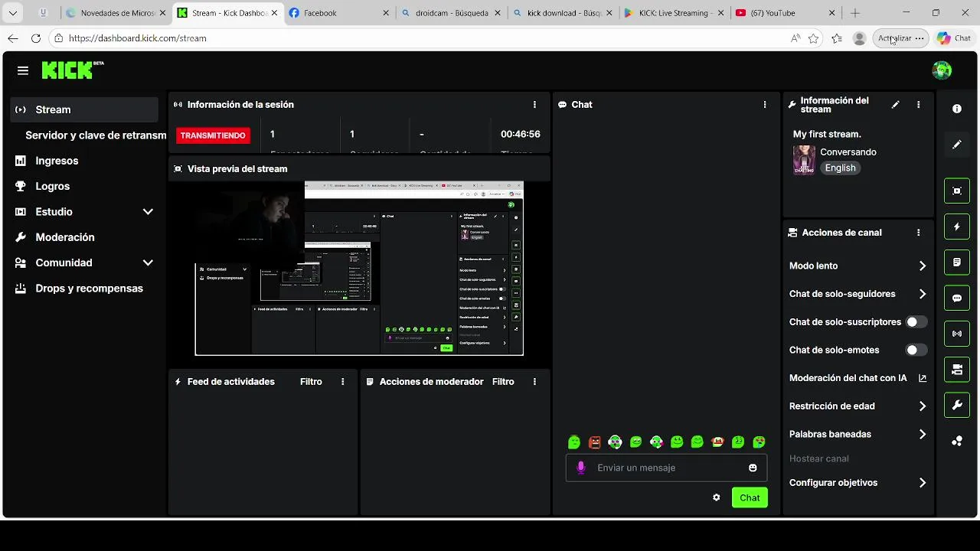This screenshot has height=551, width=980.
Task: Toggle Chat de solo-suscriptores switch
Action: pyautogui.click(x=916, y=322)
